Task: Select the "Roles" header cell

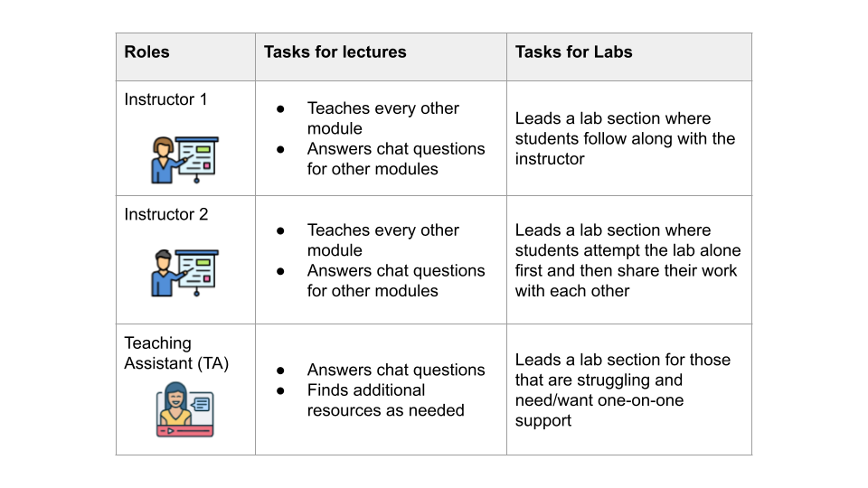Action: tap(146, 52)
